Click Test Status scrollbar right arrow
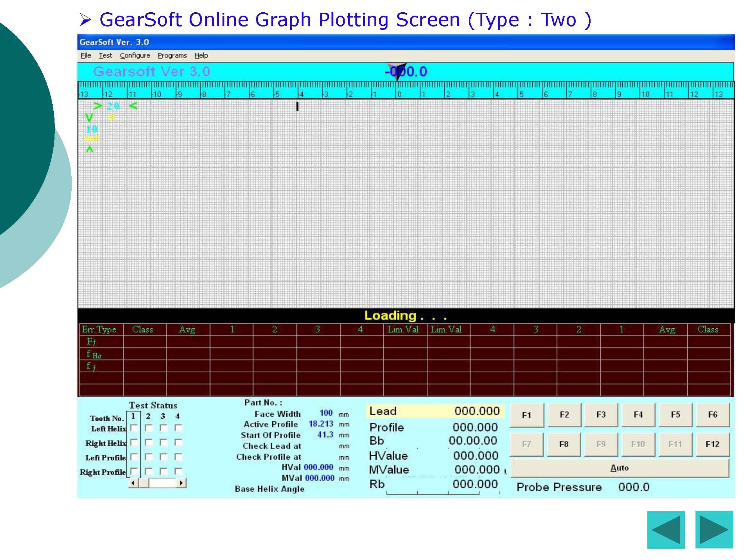Screen dimensions: 747x560 (x=181, y=483)
